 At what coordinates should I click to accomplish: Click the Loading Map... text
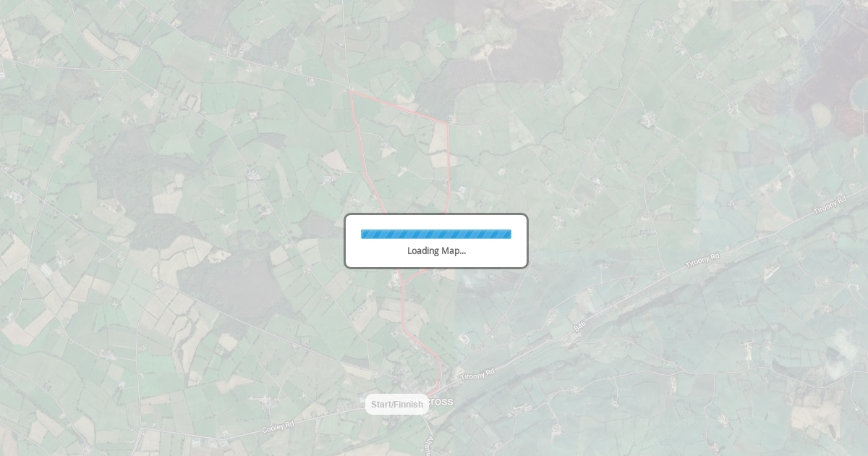(436, 251)
